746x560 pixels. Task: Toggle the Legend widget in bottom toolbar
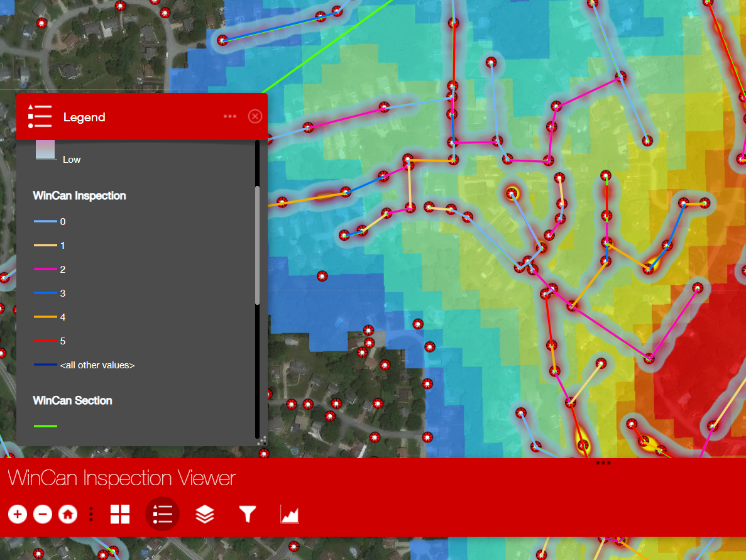(163, 514)
